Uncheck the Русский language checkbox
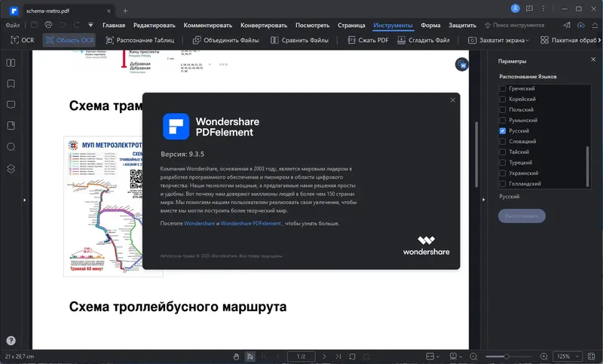Viewport: 603px width, 364px height. [502, 130]
